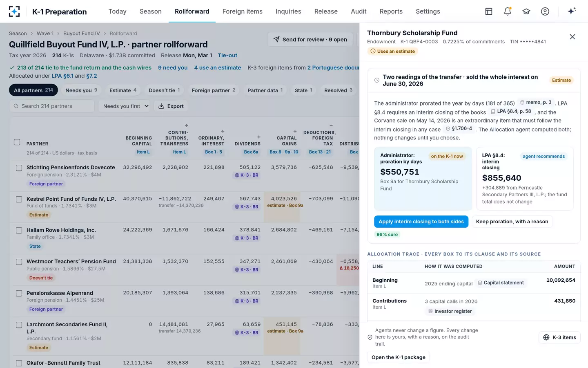
Task: Close the Thornbury Scholarship Fund panel
Action: tap(572, 37)
